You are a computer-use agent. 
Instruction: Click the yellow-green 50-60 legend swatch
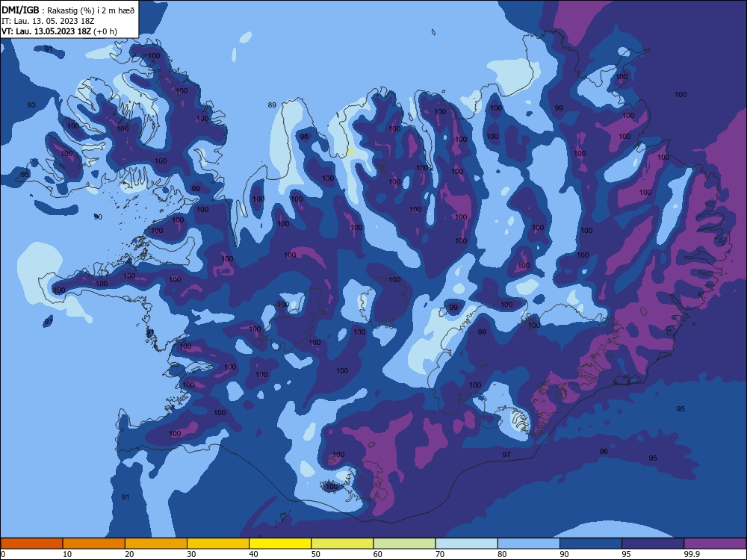[x=342, y=544]
